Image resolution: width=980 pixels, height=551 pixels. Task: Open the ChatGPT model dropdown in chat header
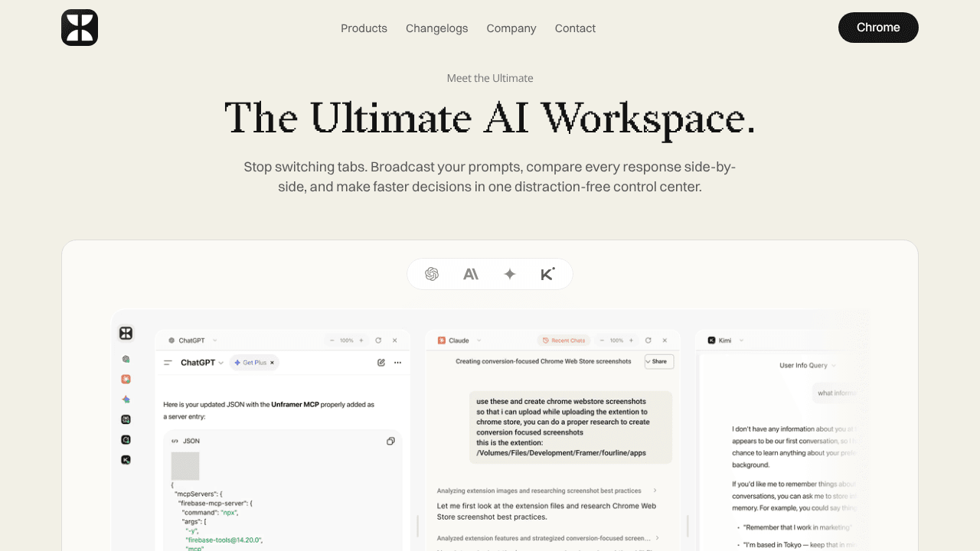click(202, 363)
